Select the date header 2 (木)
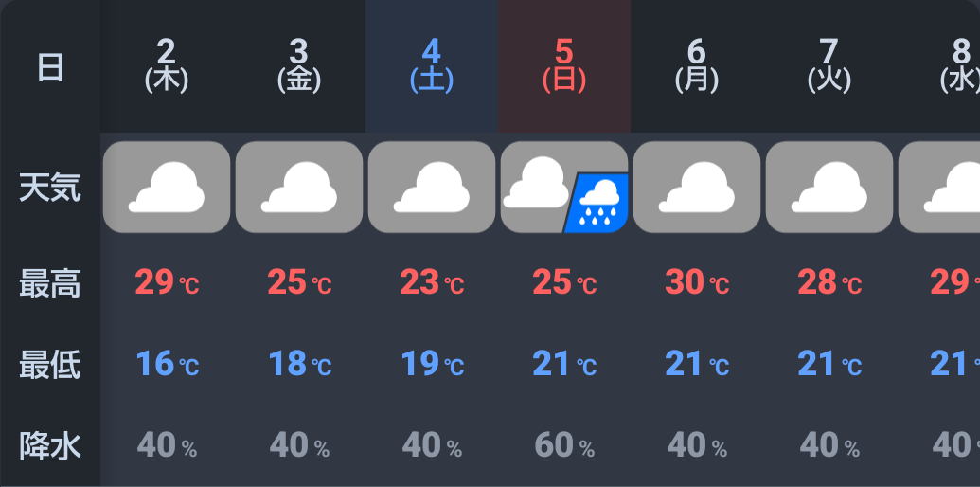 point(167,64)
